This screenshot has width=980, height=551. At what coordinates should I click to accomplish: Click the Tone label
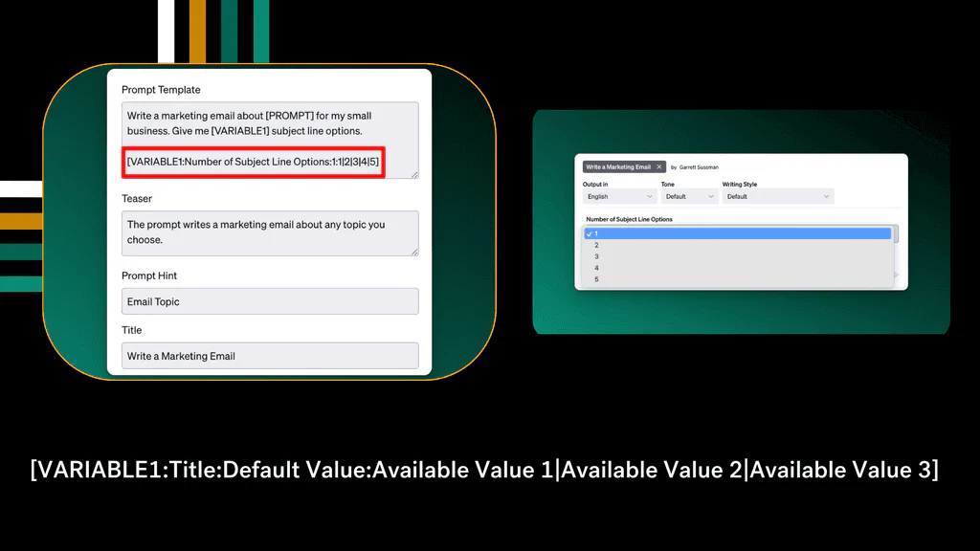(x=667, y=185)
